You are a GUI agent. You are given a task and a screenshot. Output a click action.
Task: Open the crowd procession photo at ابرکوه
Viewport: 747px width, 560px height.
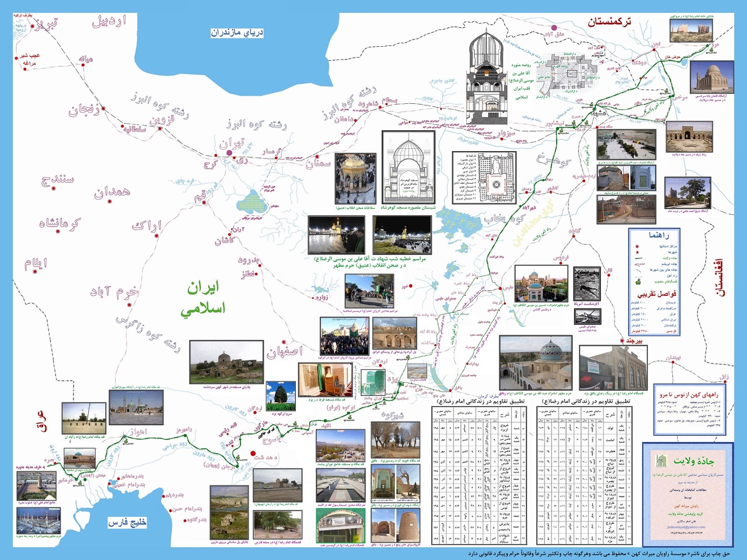click(x=344, y=336)
